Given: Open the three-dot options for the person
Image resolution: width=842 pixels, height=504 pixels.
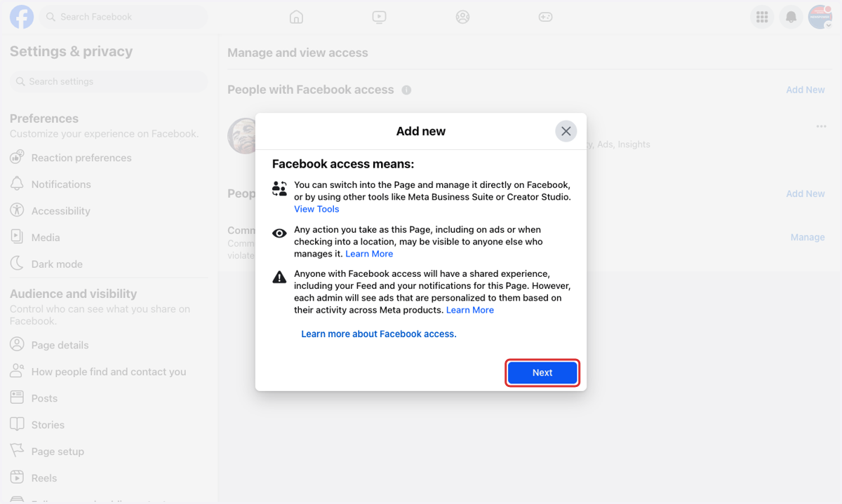Looking at the screenshot, I should (x=821, y=126).
